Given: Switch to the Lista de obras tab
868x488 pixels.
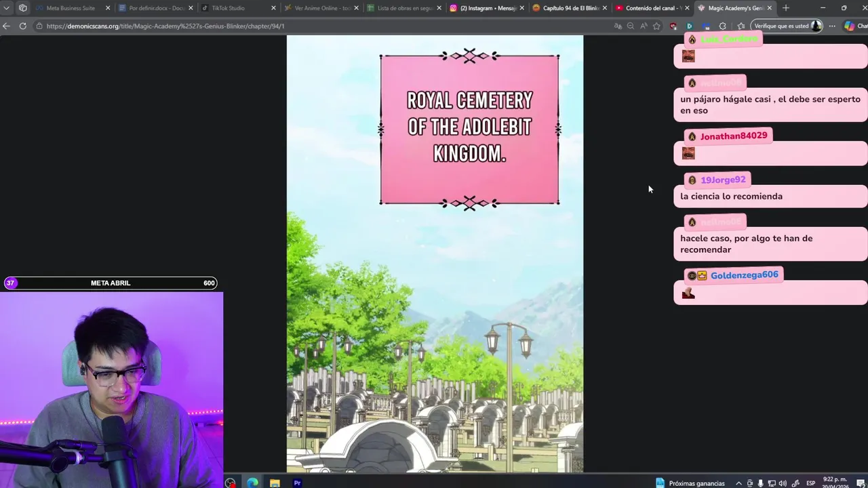Looking at the screenshot, I should [405, 8].
